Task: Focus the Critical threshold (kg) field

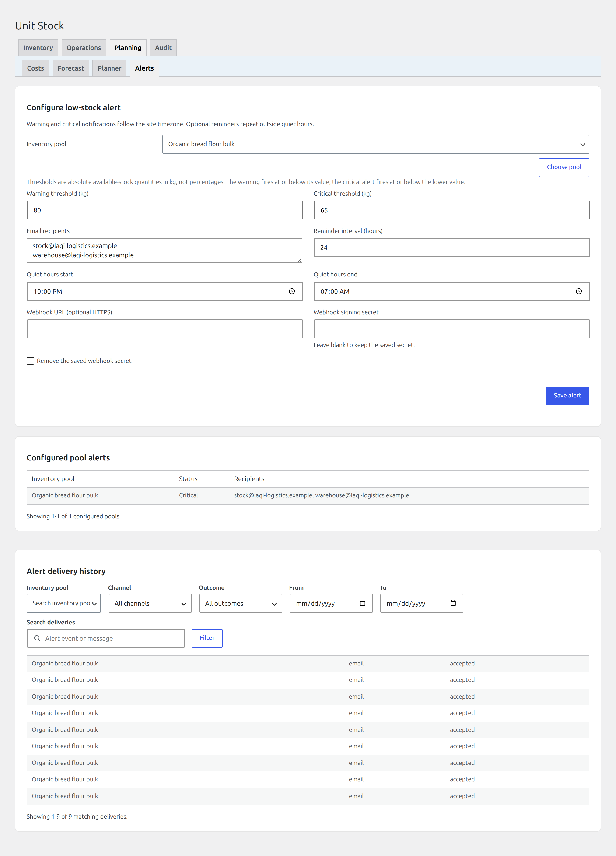Action: pyautogui.click(x=451, y=210)
